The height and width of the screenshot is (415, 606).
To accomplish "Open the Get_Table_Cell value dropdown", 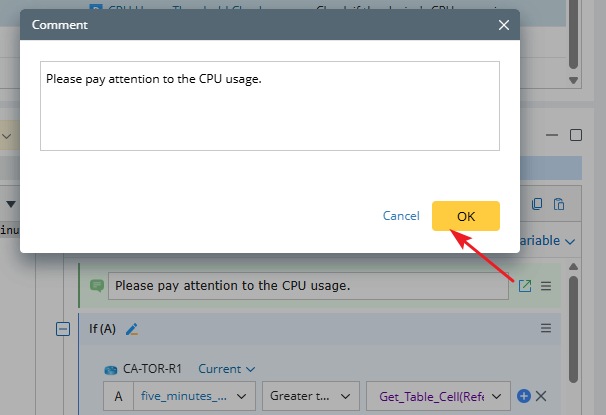I will 440,397.
